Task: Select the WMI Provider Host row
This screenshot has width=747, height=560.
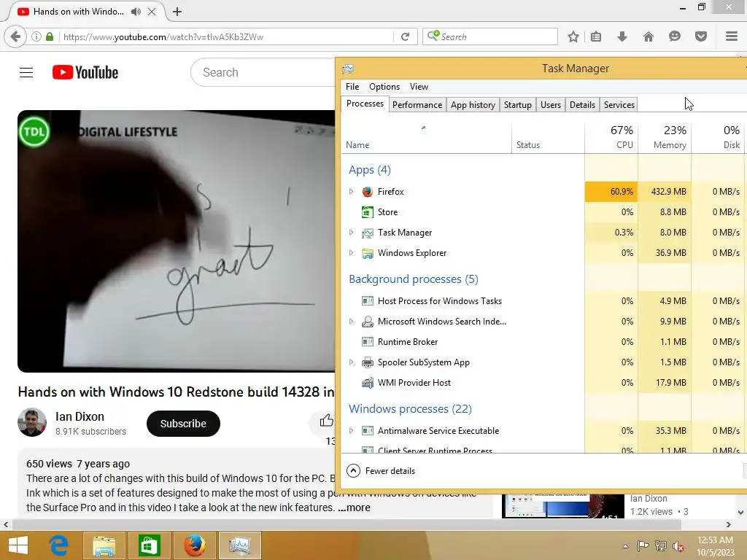Action: [544, 383]
